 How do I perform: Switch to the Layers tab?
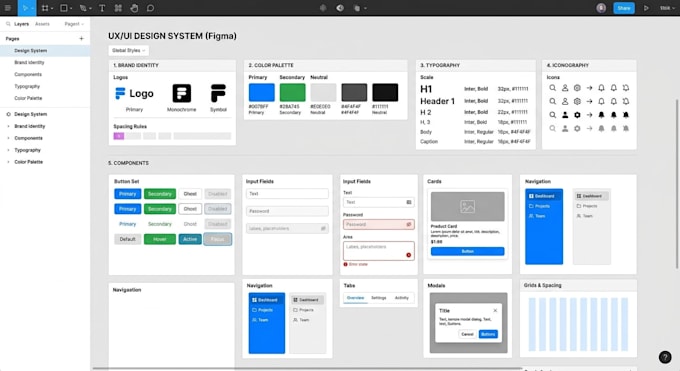click(x=21, y=24)
